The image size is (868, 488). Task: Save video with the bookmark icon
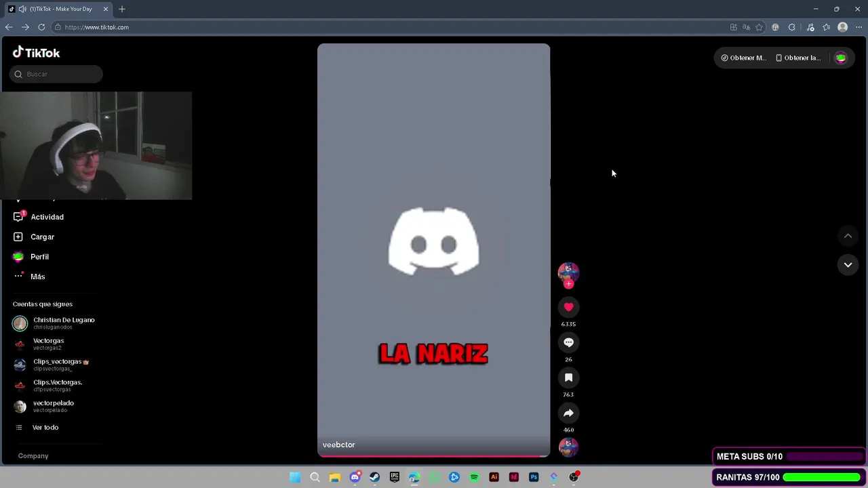pyautogui.click(x=568, y=378)
